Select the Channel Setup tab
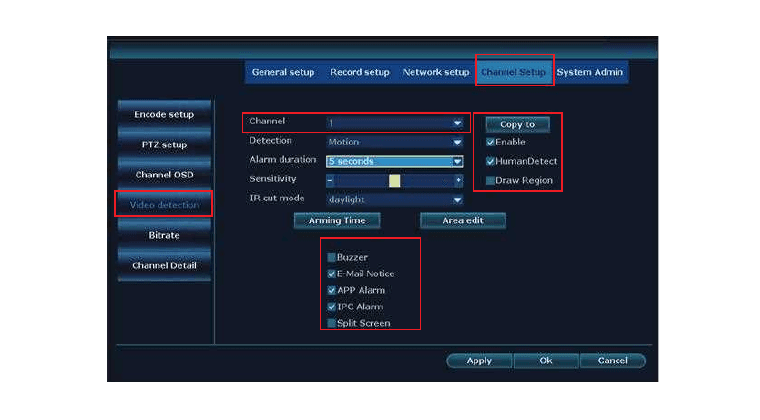 pyautogui.click(x=513, y=72)
